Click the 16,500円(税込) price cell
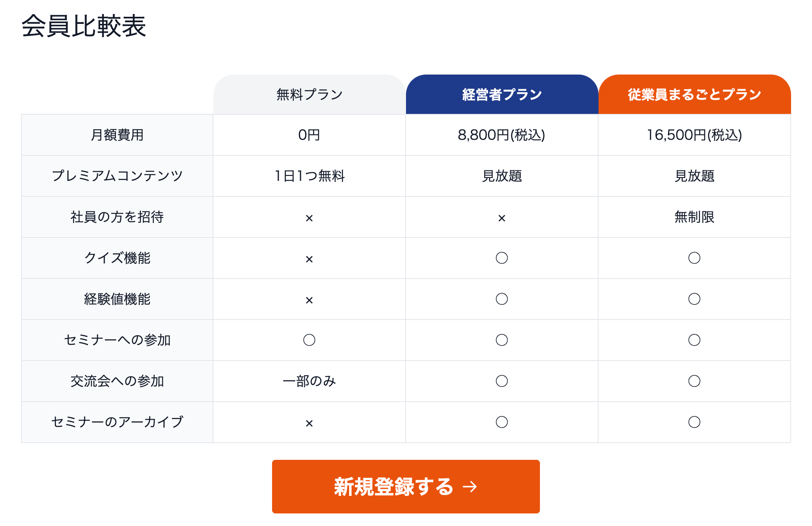This screenshot has height=526, width=812. coord(694,135)
